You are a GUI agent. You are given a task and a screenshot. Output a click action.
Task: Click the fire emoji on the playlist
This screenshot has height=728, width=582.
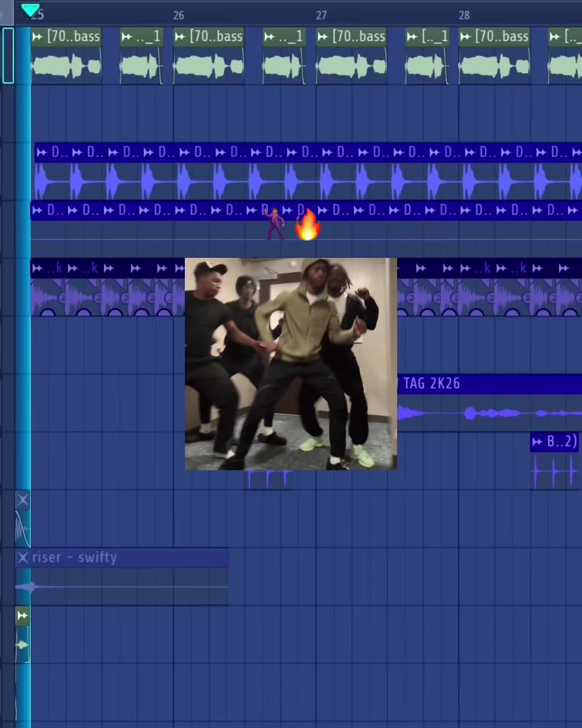308,224
